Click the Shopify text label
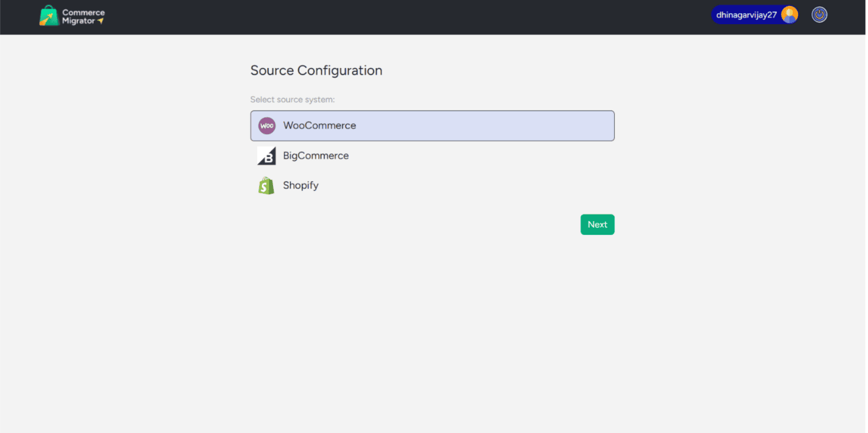 click(x=300, y=186)
